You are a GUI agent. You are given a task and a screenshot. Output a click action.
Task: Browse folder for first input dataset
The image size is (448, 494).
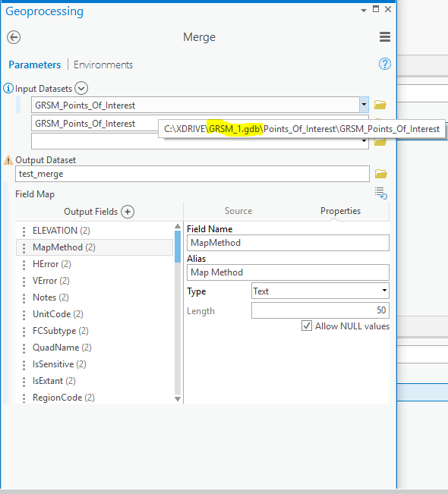point(380,105)
